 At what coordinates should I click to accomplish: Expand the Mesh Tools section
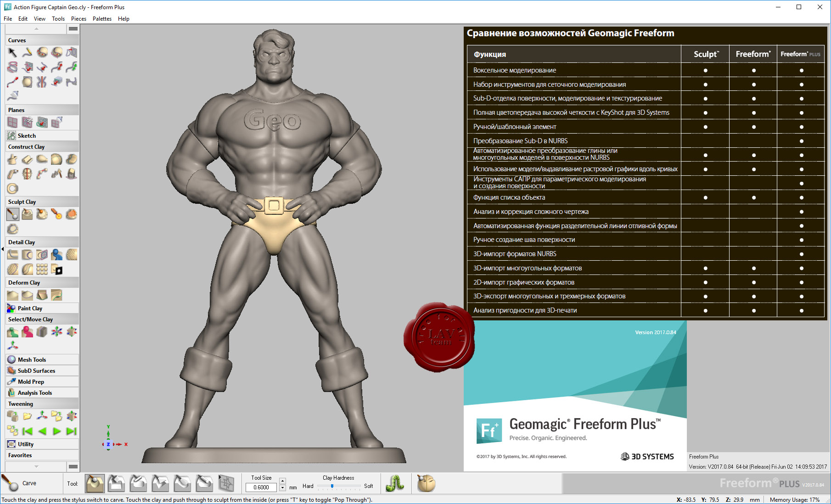[x=42, y=359]
